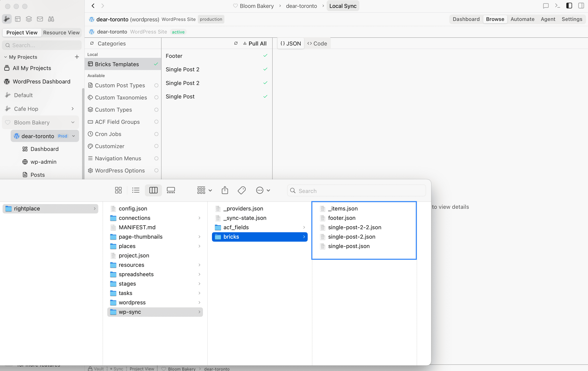Image resolution: width=588 pixels, height=371 pixels.
Task: Enable Cron Jobs radio circle
Action: click(156, 134)
